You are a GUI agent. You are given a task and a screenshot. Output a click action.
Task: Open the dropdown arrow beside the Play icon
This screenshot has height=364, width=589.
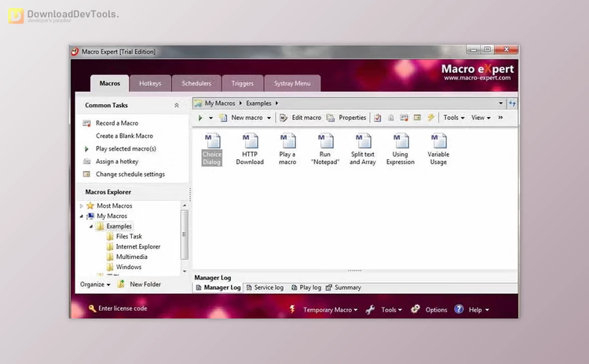point(210,118)
